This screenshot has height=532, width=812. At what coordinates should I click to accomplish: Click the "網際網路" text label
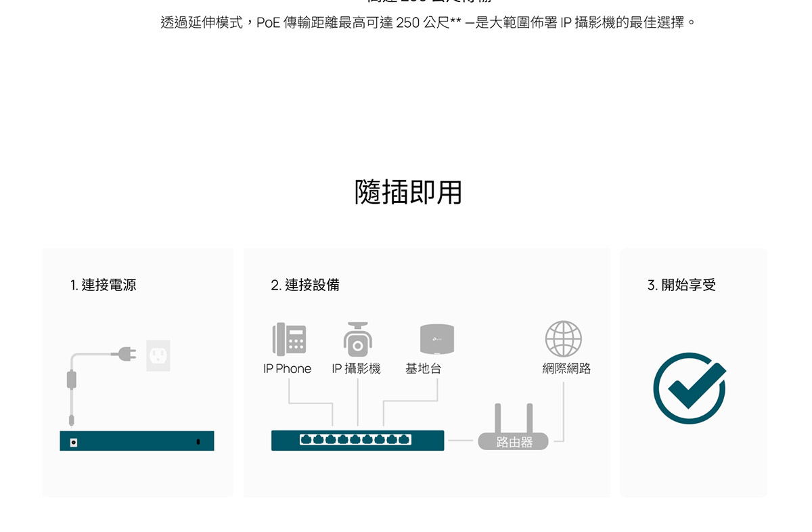(566, 369)
